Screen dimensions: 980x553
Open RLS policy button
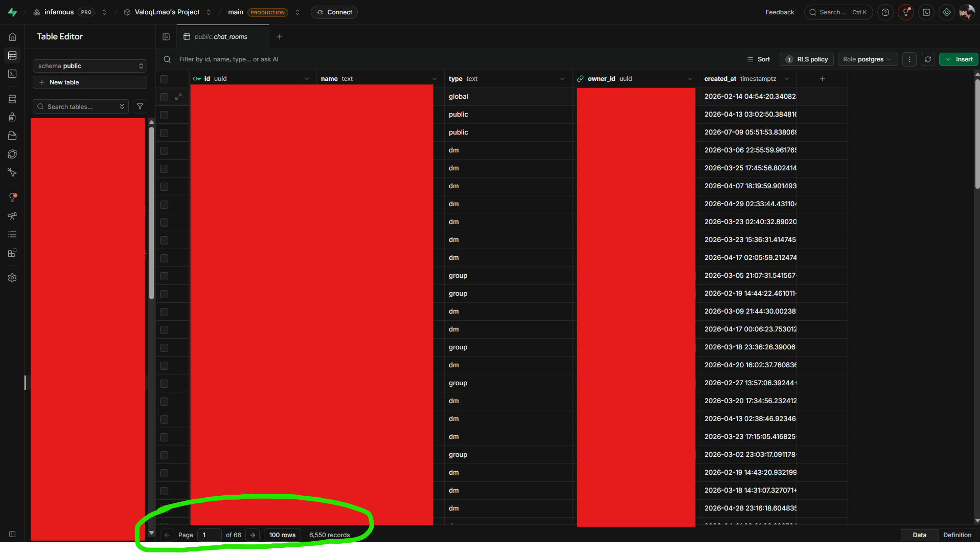(807, 59)
